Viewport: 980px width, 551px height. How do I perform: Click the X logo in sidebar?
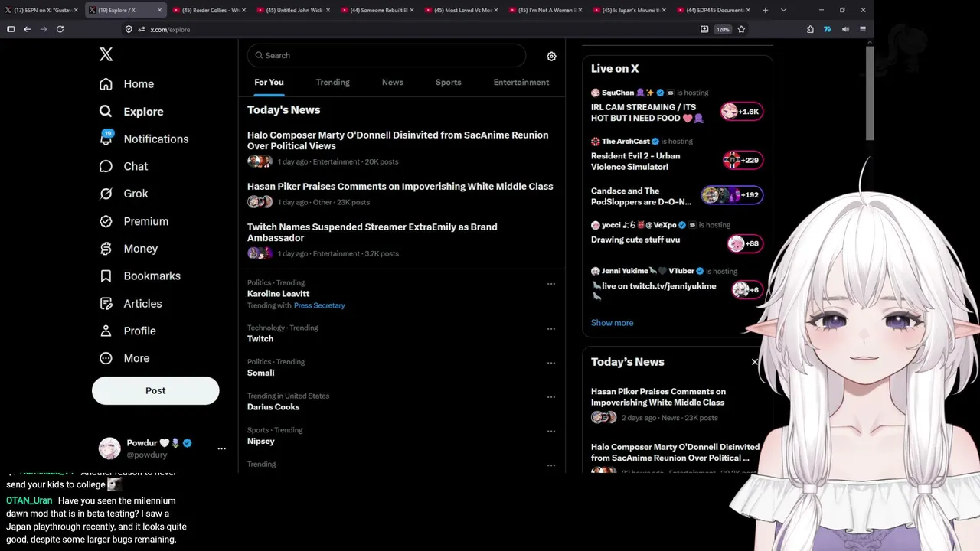pyautogui.click(x=106, y=54)
